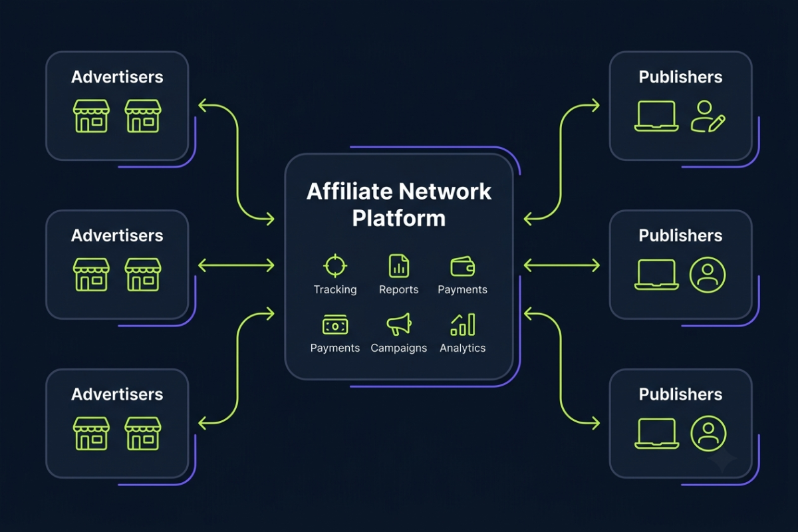798x532 pixels.
Task: Click the laptop icon in middle Publishers card
Action: pos(656,275)
